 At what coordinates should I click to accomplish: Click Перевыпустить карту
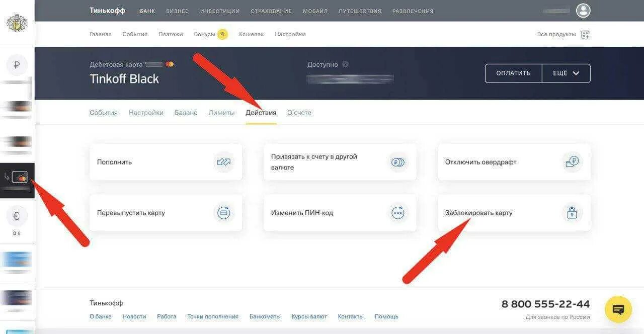[x=166, y=213]
